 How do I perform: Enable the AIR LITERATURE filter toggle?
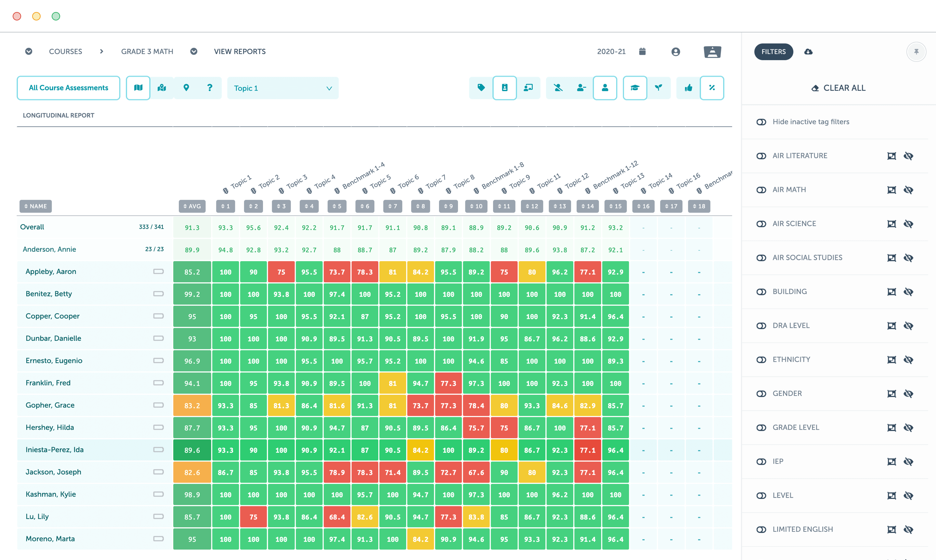point(761,156)
